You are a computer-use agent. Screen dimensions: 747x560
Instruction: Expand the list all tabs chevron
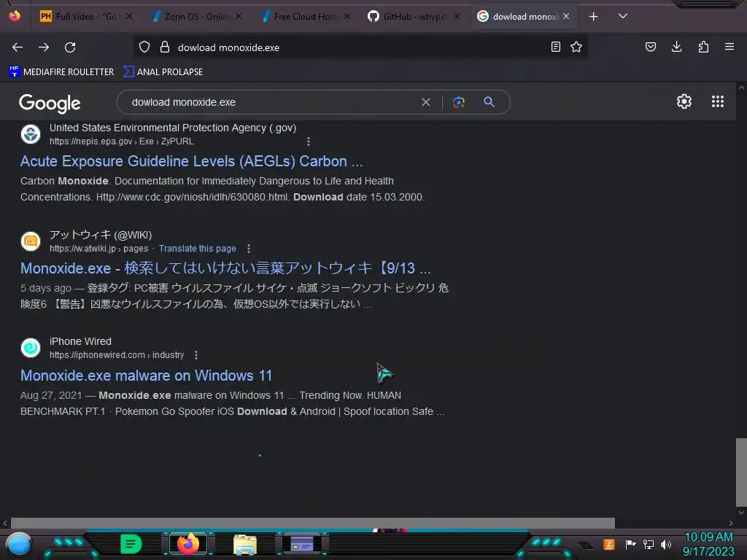tap(623, 16)
